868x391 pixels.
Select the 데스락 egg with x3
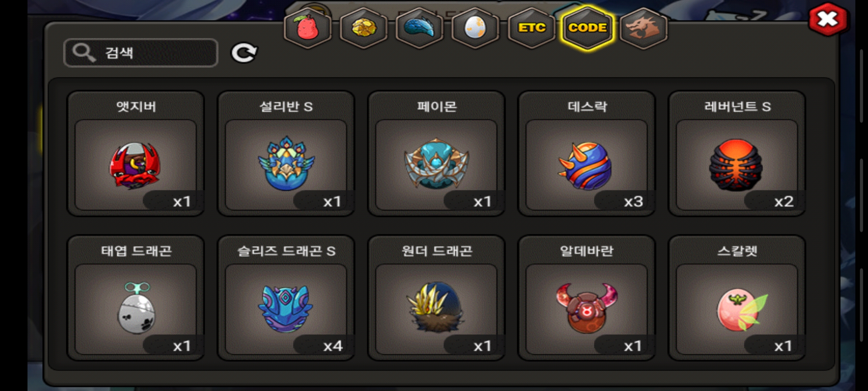[x=587, y=154]
